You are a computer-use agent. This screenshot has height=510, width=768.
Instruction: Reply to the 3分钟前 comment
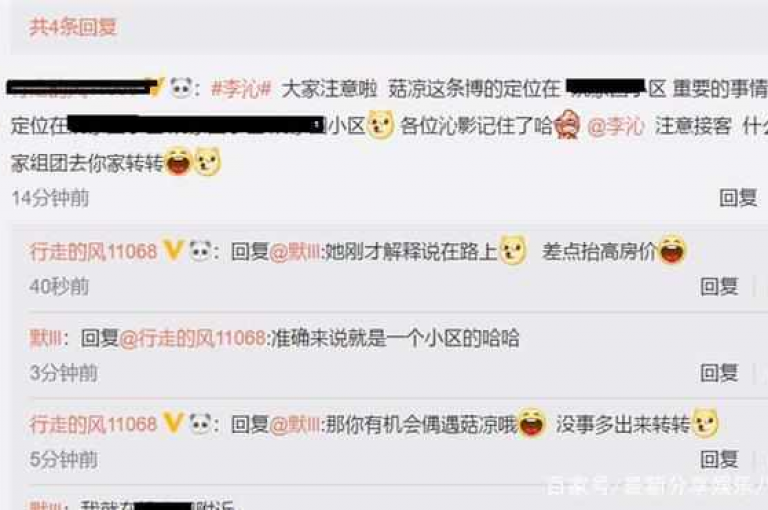click(719, 373)
